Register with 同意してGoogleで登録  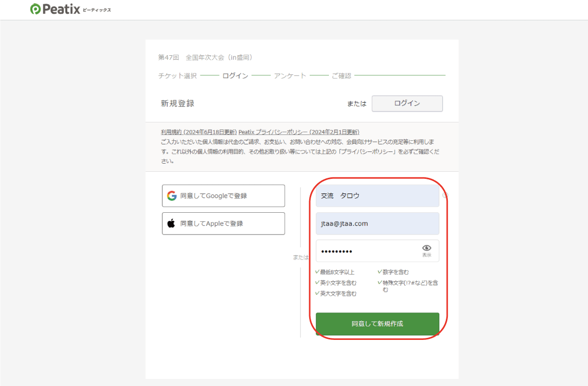pyautogui.click(x=224, y=196)
